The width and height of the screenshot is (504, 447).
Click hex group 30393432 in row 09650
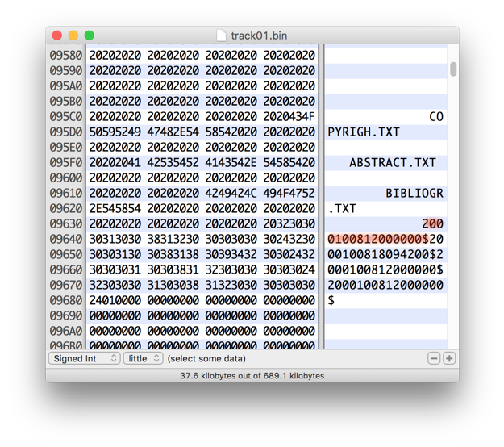[231, 254]
